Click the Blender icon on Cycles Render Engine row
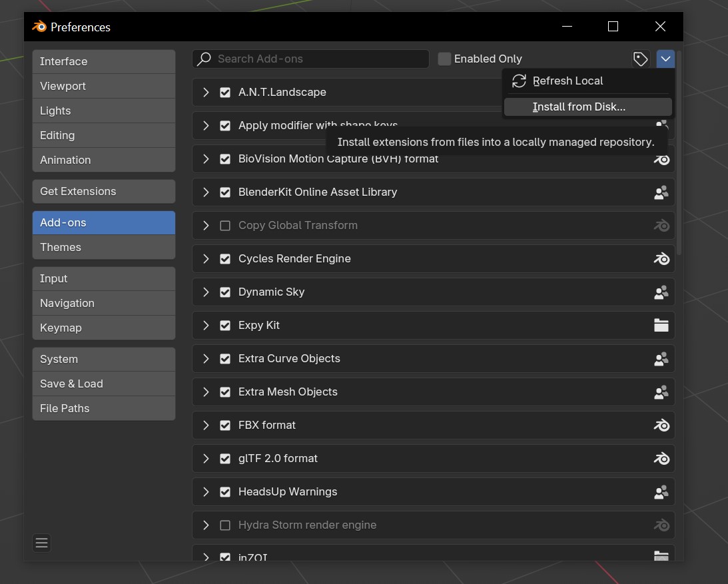This screenshot has height=584, width=728. 661,258
